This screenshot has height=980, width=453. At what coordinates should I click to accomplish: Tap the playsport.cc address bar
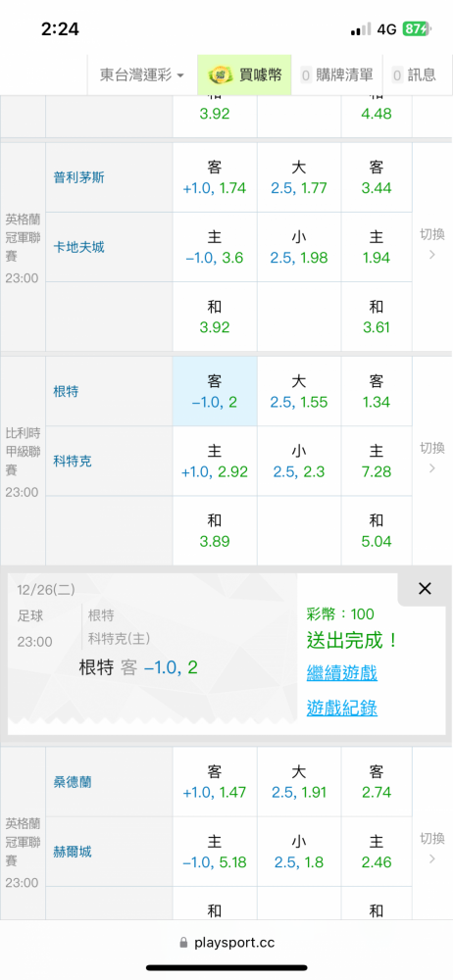226,942
